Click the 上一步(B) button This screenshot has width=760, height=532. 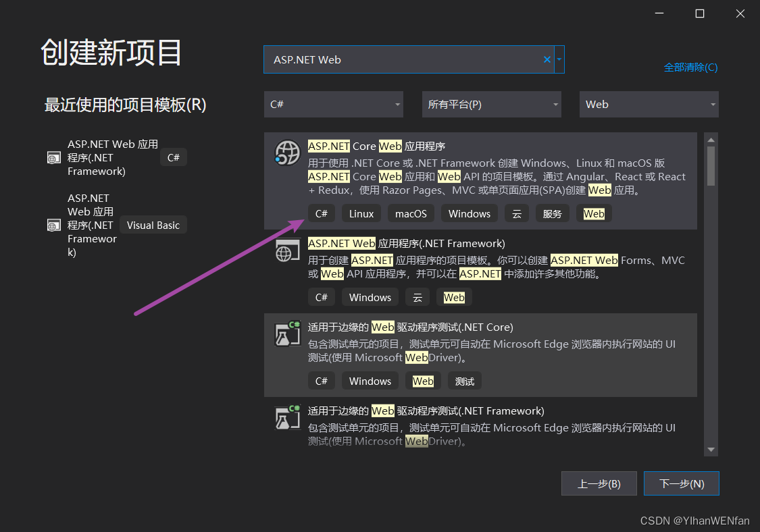pyautogui.click(x=599, y=483)
